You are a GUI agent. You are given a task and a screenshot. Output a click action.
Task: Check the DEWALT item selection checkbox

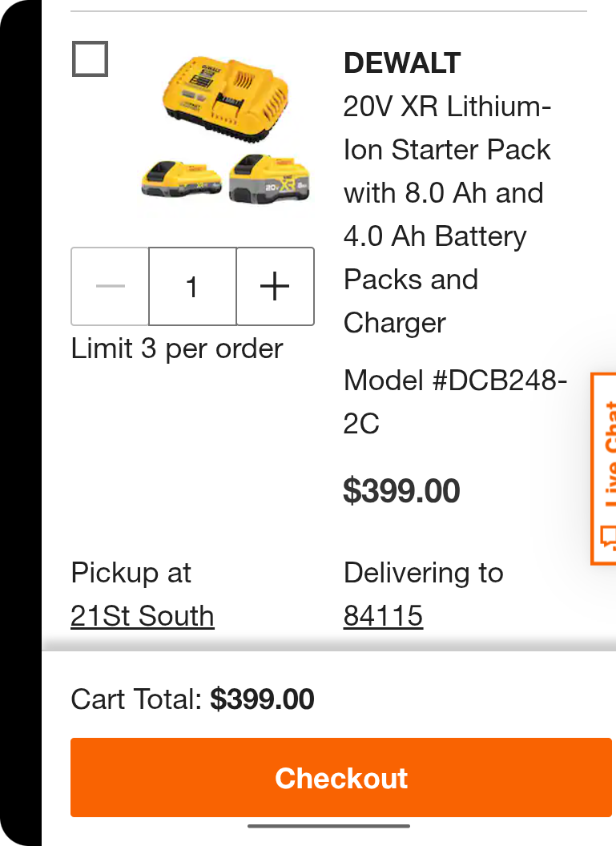[90, 59]
